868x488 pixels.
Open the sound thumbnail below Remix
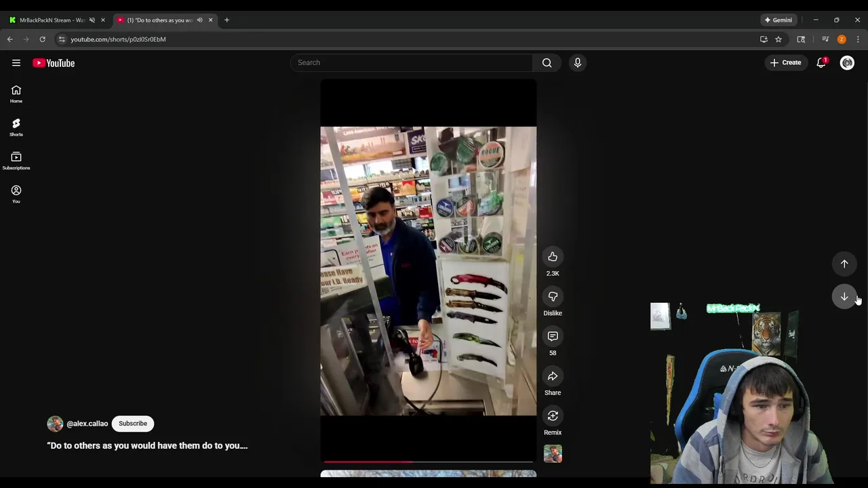[x=553, y=453]
